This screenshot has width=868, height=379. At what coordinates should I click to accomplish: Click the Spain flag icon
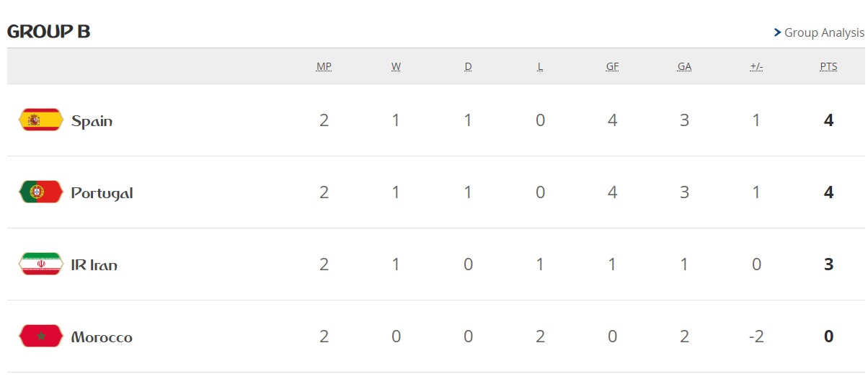(40, 120)
